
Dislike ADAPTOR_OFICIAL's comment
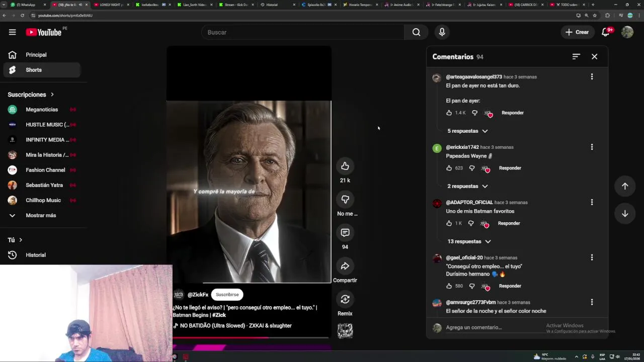click(x=471, y=223)
